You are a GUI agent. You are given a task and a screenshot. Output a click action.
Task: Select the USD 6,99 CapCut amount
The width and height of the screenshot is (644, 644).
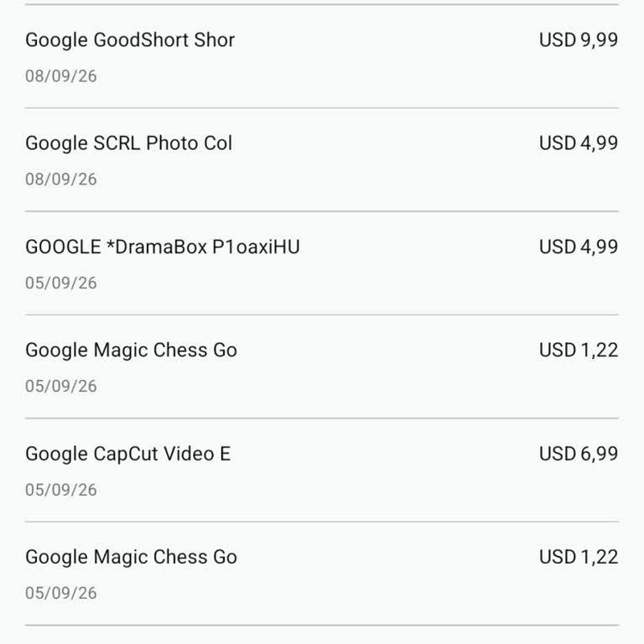579,454
